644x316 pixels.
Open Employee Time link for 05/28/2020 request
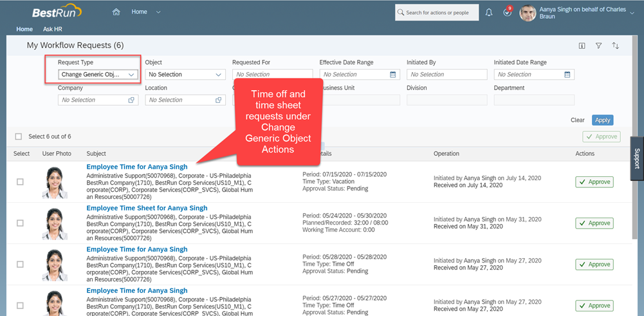137,249
